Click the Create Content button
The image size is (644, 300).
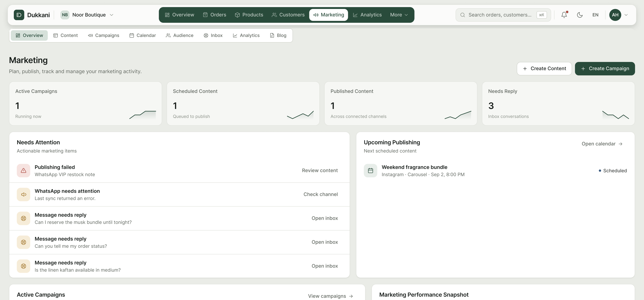pyautogui.click(x=544, y=68)
